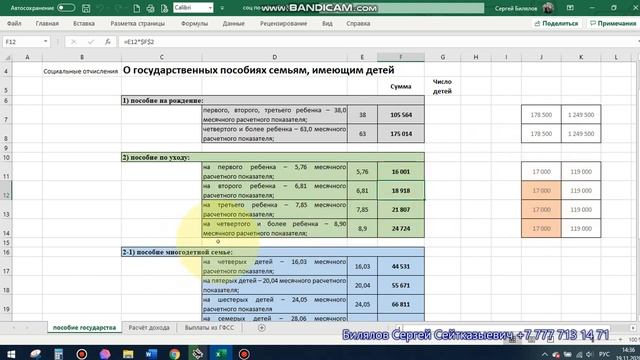Select cell with value 175 014
This screenshot has width=640, height=360.
pyautogui.click(x=401, y=133)
